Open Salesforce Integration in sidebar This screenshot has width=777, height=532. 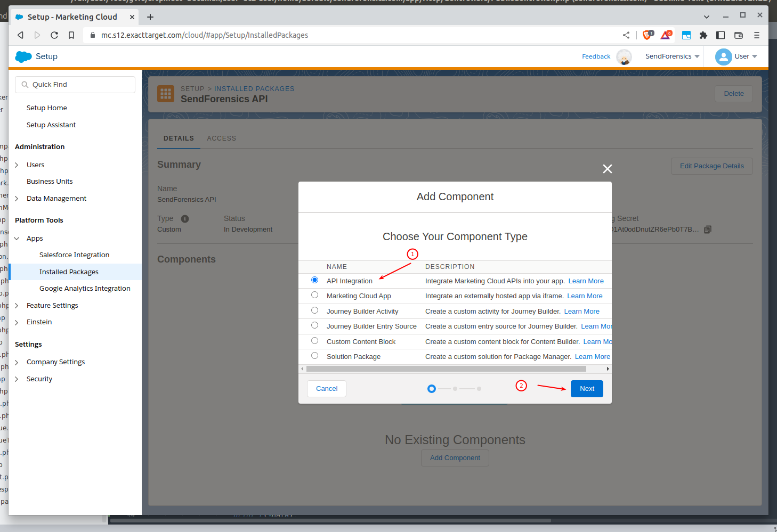coord(75,255)
